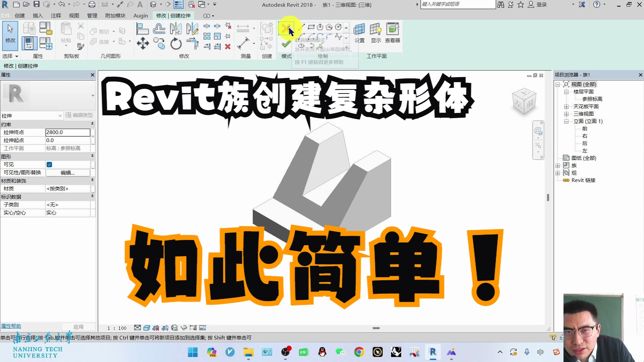Click the Visual Style box icon
Screen dimensions: 644x362
[x=147, y=328]
